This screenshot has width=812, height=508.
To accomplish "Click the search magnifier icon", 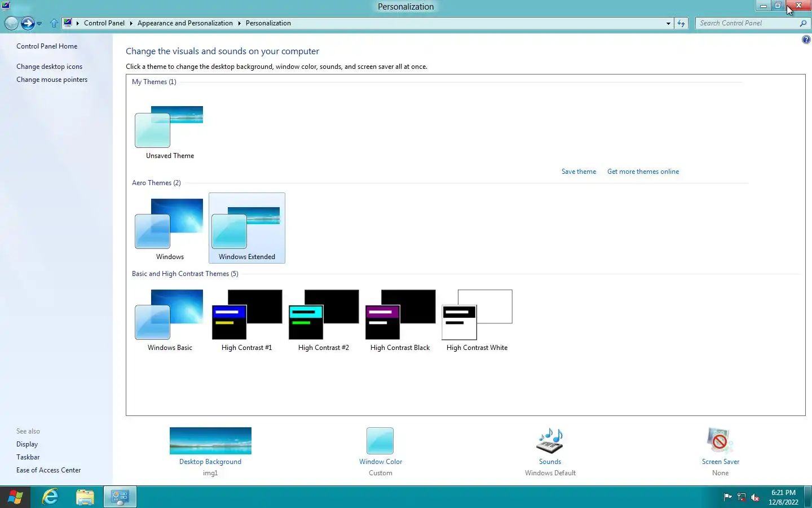I will click(803, 23).
